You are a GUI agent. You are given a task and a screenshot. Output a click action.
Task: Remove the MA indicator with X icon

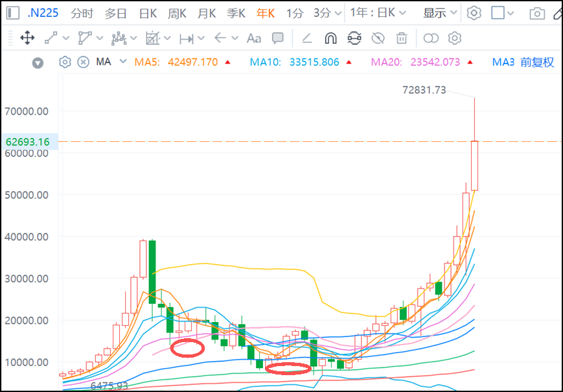click(84, 62)
